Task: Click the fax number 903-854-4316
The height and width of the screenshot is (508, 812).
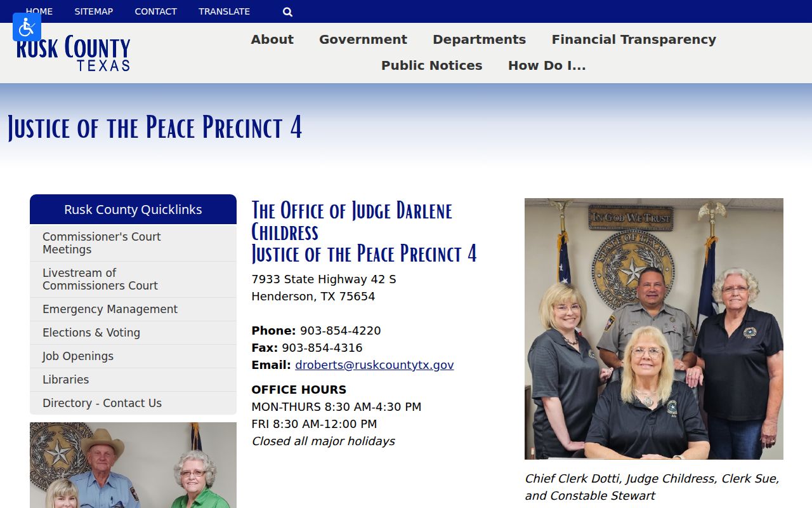Action: [322, 348]
